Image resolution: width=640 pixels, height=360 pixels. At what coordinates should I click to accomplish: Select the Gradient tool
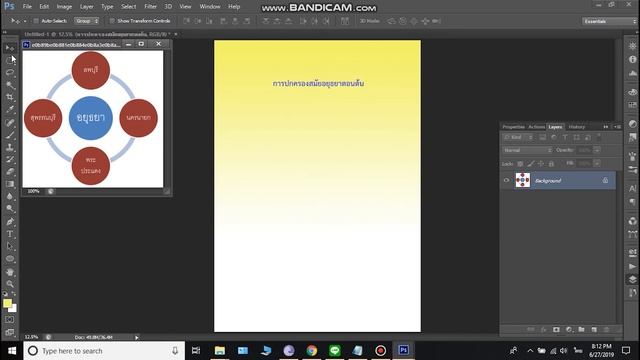pyautogui.click(x=10, y=184)
